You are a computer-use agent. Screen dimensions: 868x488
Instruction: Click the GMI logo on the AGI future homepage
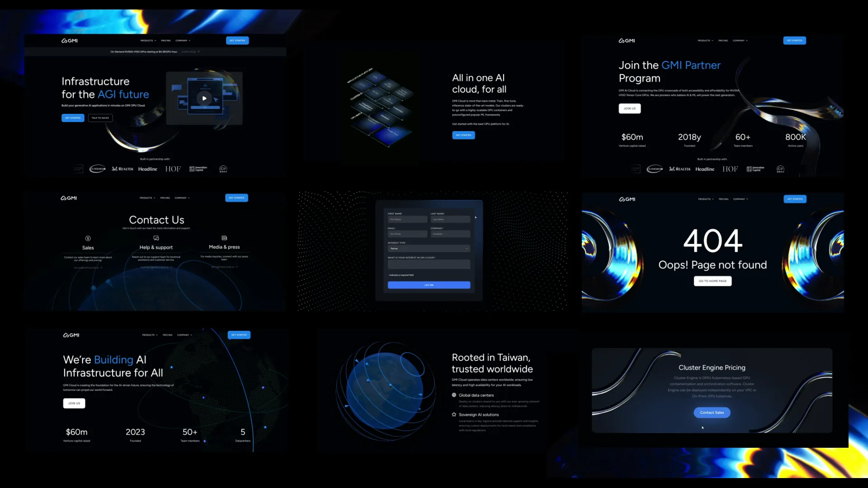click(70, 41)
